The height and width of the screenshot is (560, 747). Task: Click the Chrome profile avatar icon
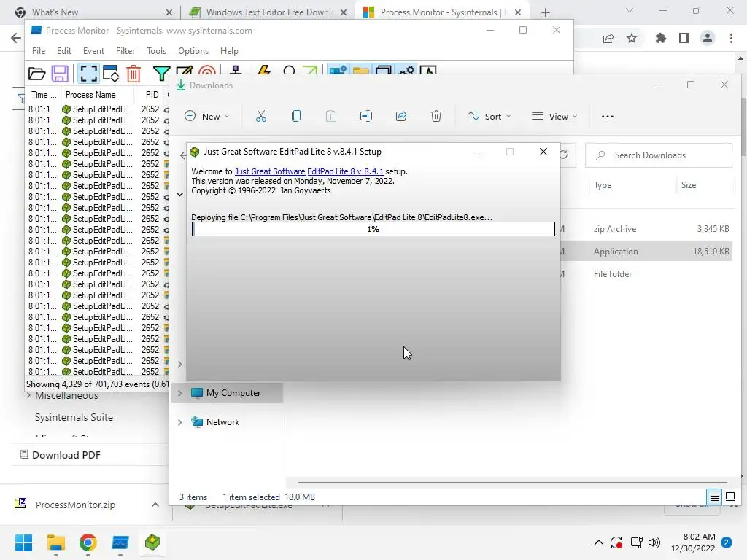[708, 38]
